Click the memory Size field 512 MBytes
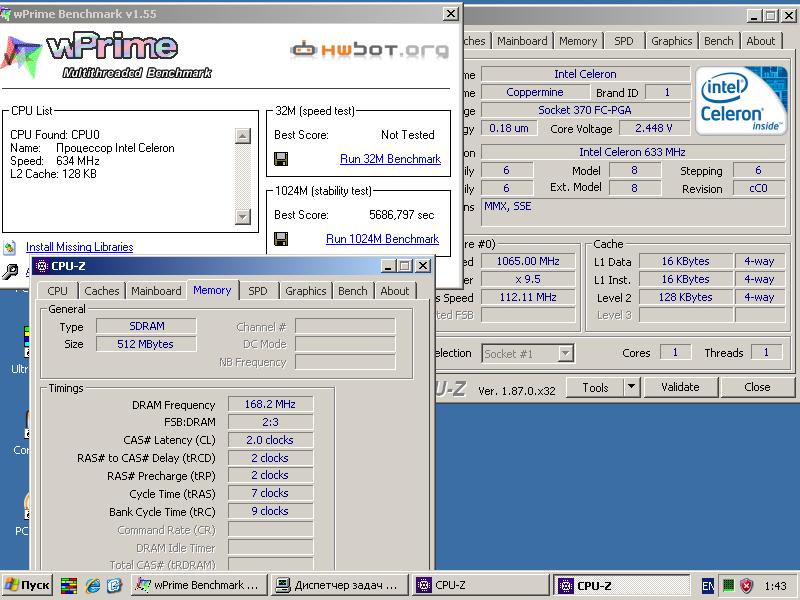Image resolution: width=800 pixels, height=600 pixels. pyautogui.click(x=146, y=344)
